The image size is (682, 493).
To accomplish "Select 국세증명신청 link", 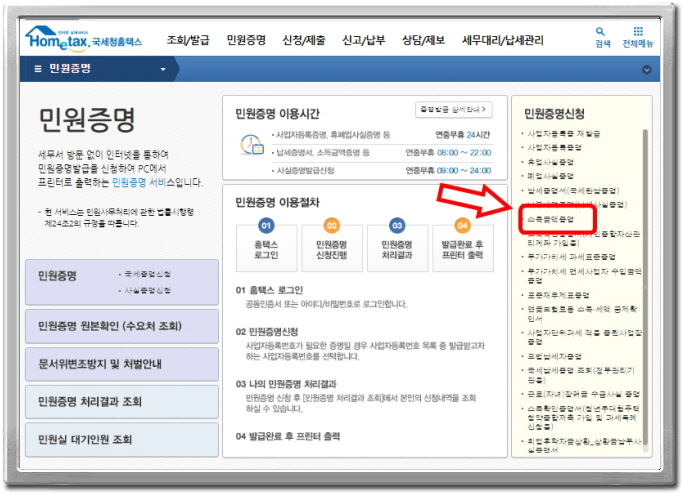I will pos(147,274).
